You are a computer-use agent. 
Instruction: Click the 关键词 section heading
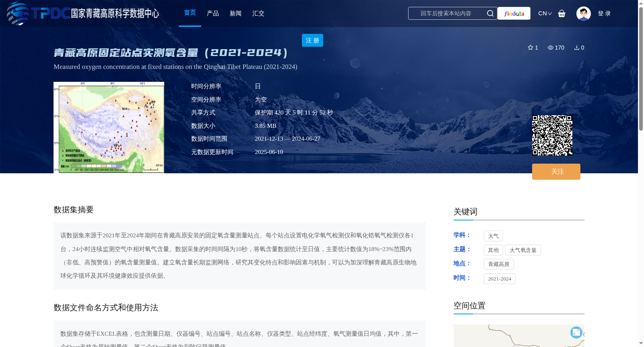tap(466, 212)
